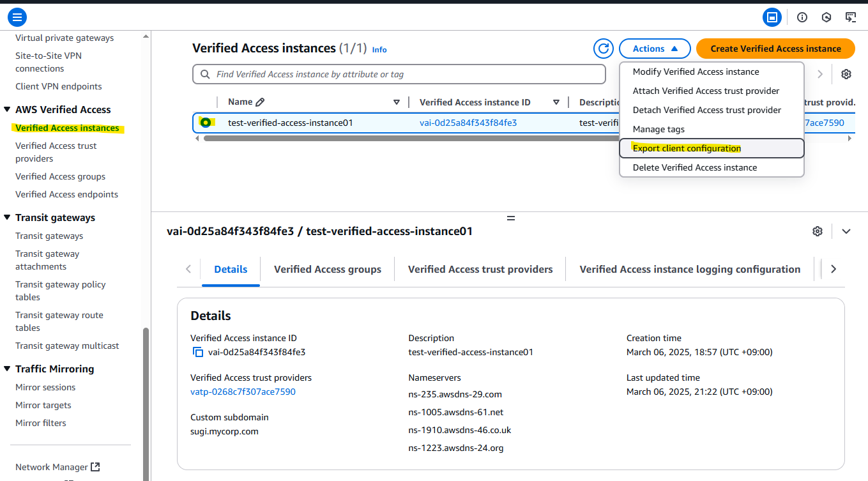Sort by Name column arrow
The image size is (868, 481).
397,102
